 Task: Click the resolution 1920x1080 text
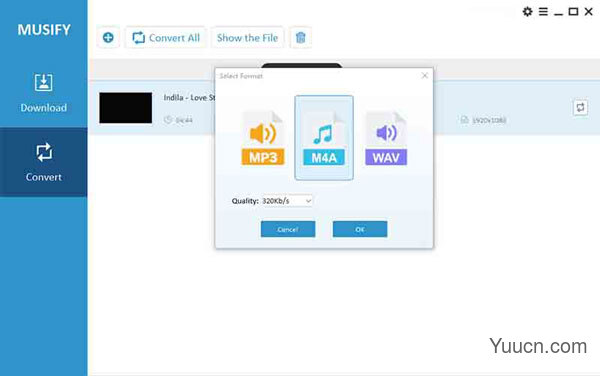489,120
